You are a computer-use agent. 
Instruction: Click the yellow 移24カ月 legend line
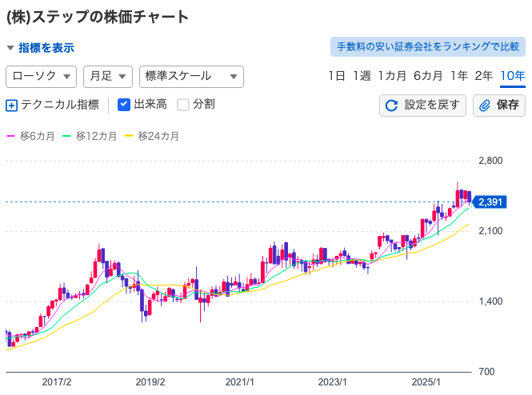(x=130, y=136)
